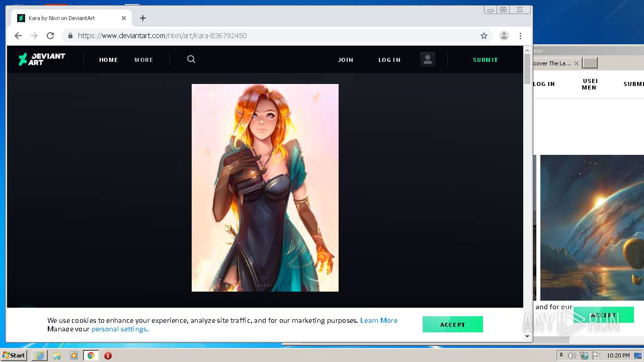Click the taskbar clock 10:20 PM
The width and height of the screenshot is (644, 362).
(x=618, y=355)
